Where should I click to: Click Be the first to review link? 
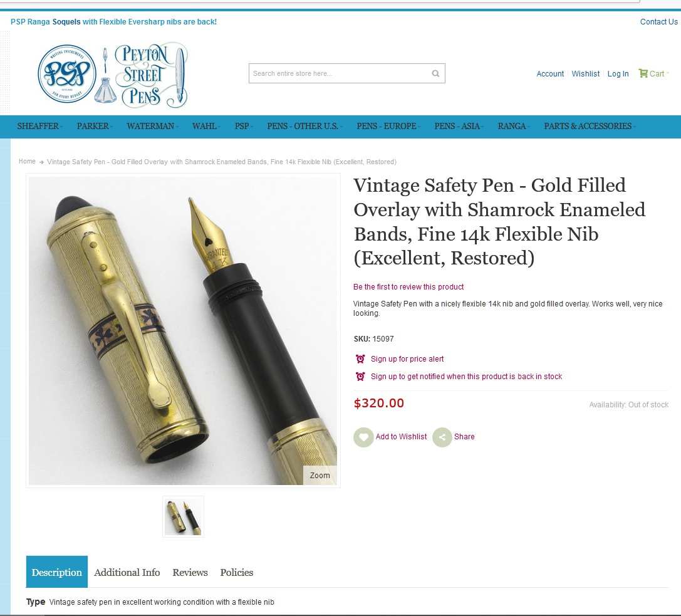coord(408,287)
